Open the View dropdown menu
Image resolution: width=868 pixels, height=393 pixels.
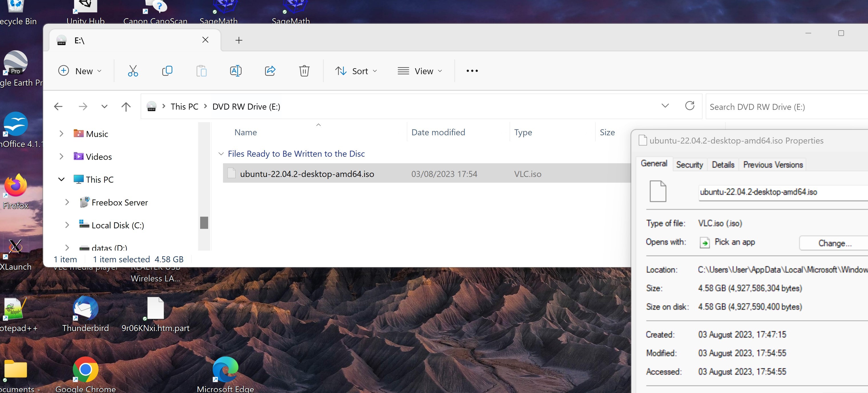(x=419, y=71)
